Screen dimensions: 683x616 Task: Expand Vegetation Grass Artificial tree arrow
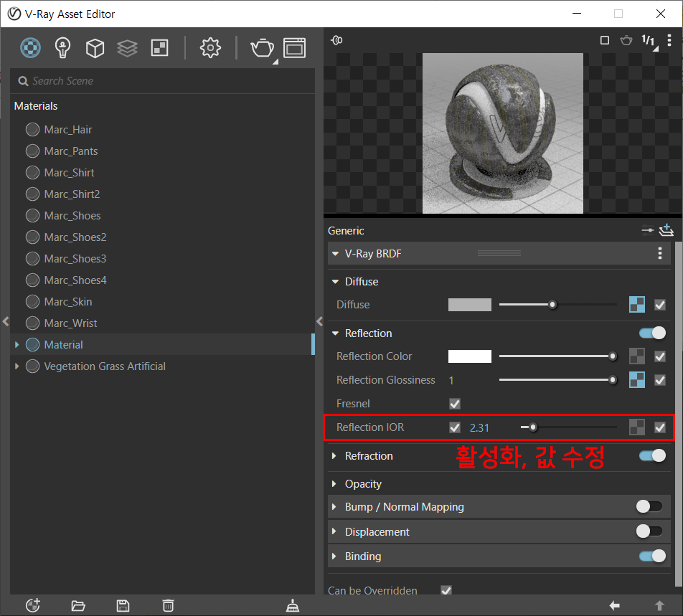[17, 366]
